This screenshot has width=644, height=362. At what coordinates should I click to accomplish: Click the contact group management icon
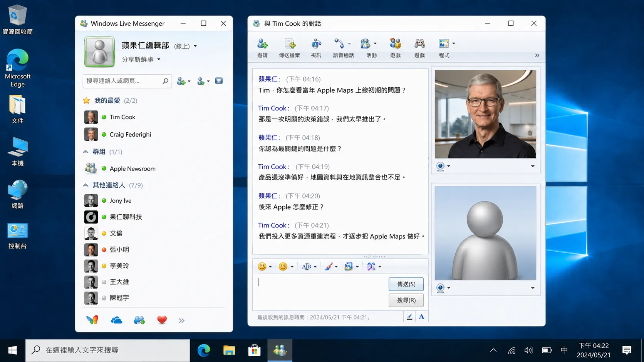pyautogui.click(x=201, y=81)
